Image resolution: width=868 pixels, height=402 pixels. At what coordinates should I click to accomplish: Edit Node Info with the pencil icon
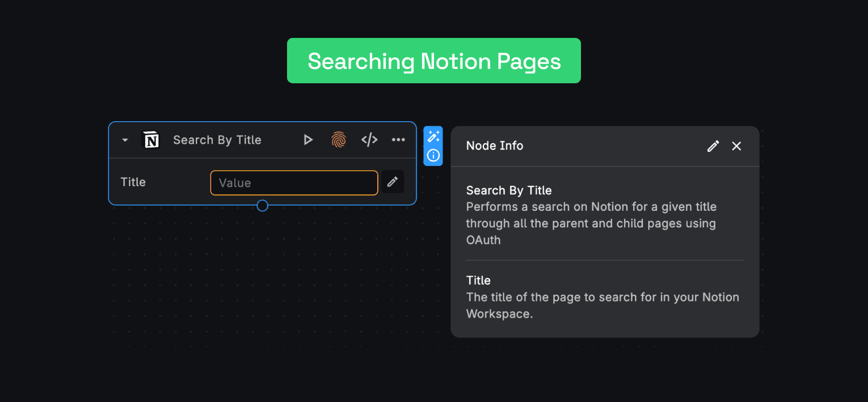tap(713, 146)
